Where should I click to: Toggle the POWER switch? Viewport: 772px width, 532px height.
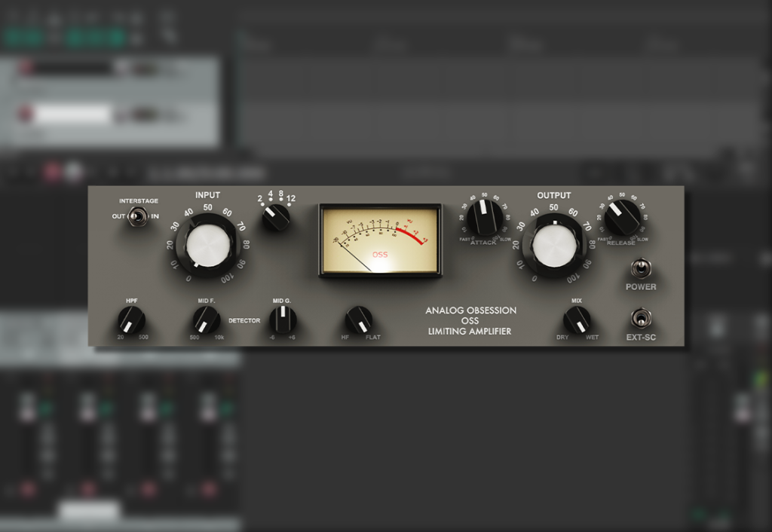pyautogui.click(x=641, y=269)
